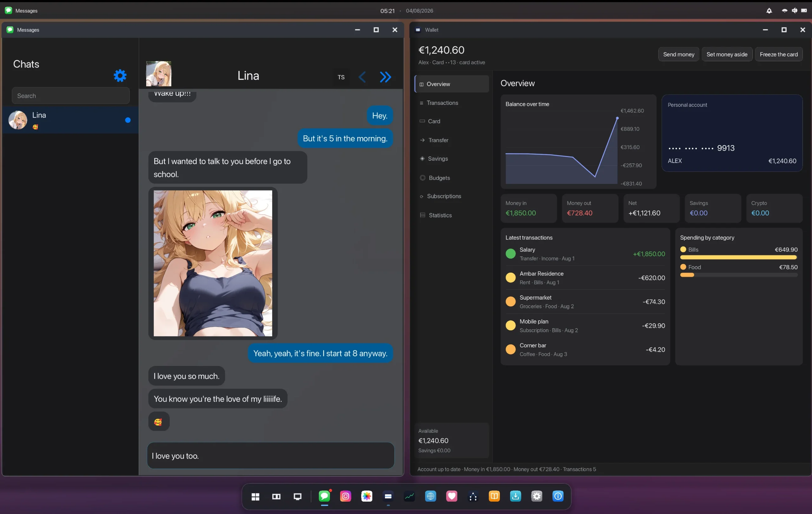812x514 pixels.
Task: Open Transactions in Wallet sidebar
Action: point(452,103)
